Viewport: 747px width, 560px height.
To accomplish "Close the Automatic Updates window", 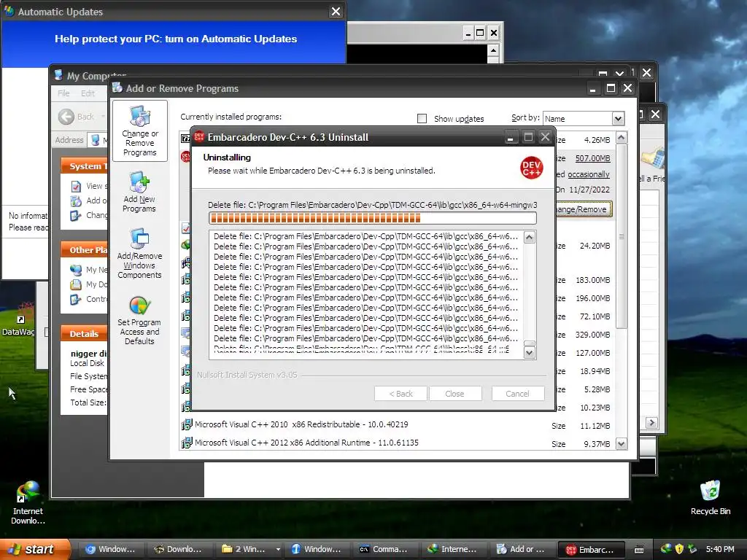I will click(x=336, y=12).
